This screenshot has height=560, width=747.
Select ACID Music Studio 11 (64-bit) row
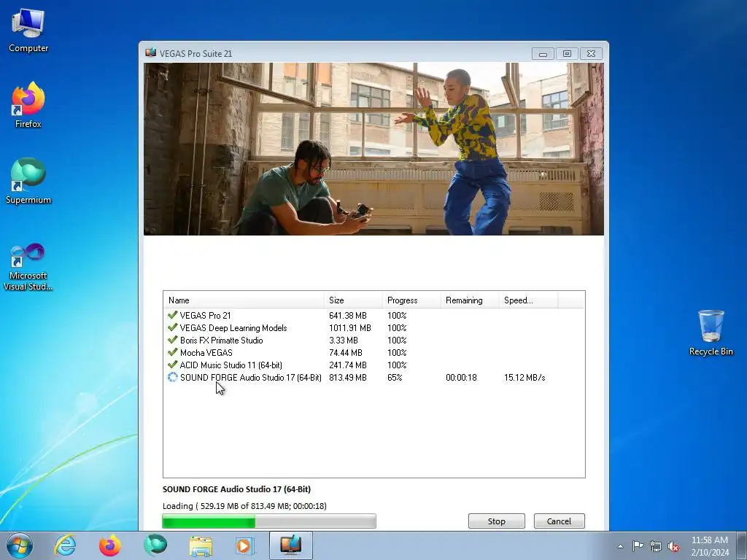click(374, 365)
